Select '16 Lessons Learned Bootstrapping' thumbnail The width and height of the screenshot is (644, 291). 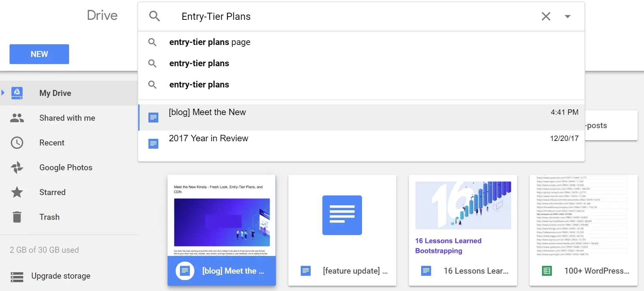point(463,216)
